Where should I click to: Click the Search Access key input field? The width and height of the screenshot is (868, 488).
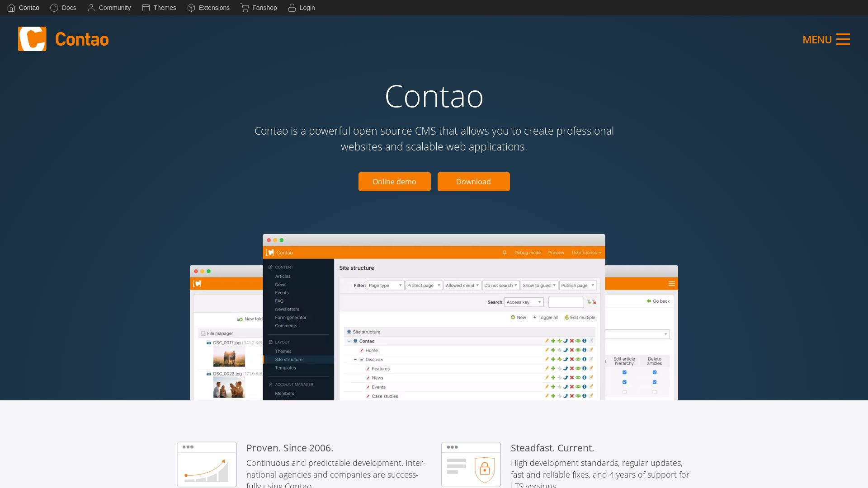(x=566, y=302)
